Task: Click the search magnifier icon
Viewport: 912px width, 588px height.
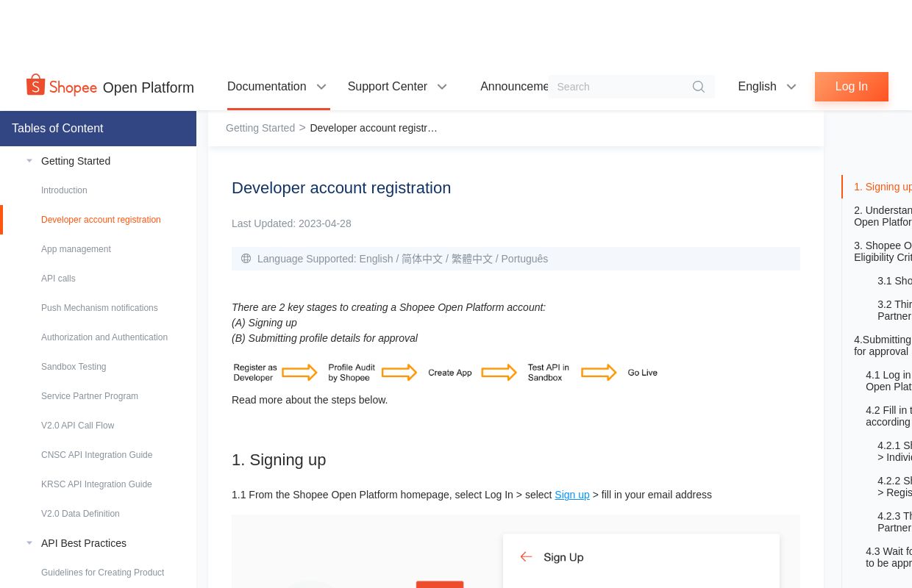Action: click(699, 87)
